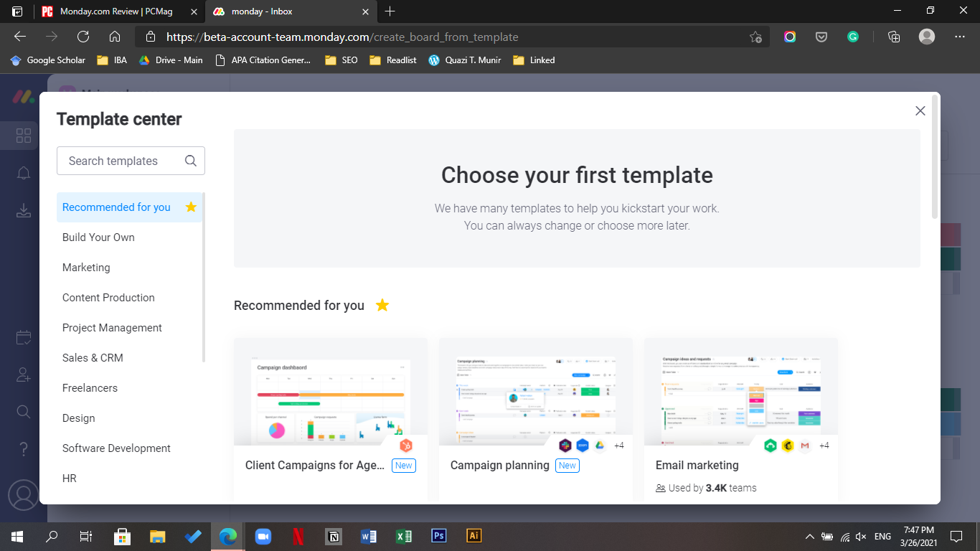Launch Netflix from the taskbar
The width and height of the screenshot is (980, 551).
point(298,536)
